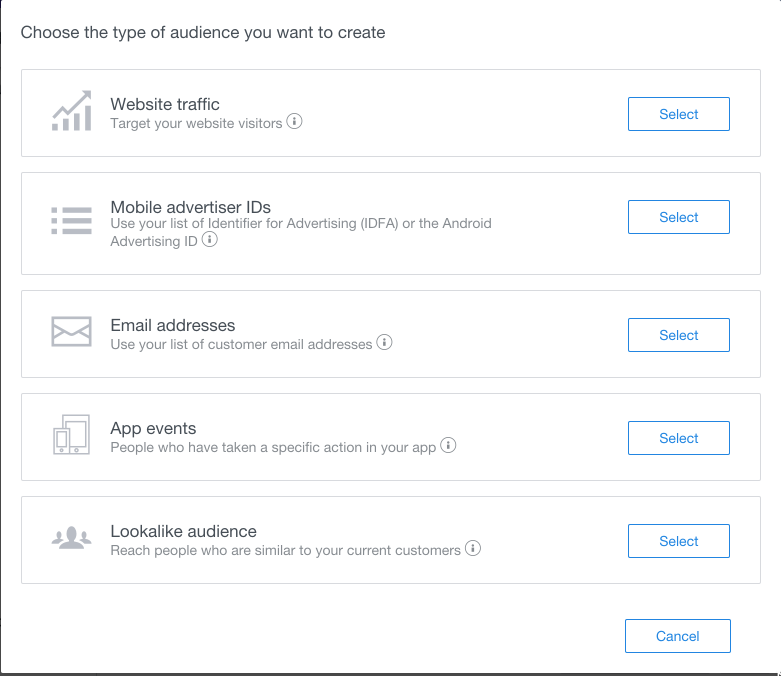
Task: Open info icon beside Advertising ID
Action: [210, 240]
